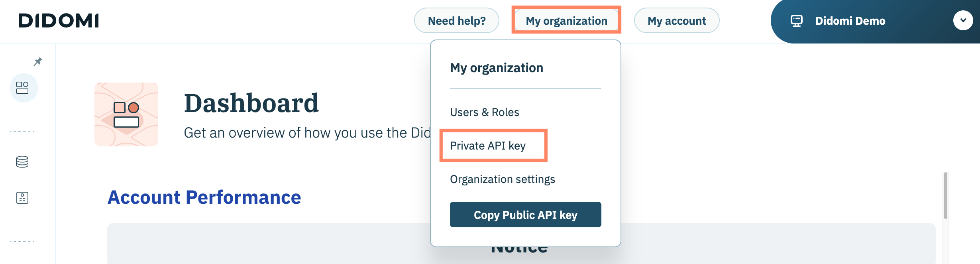Click the Dashboard illustration thumbnail
The image size is (980, 264).
(x=126, y=114)
